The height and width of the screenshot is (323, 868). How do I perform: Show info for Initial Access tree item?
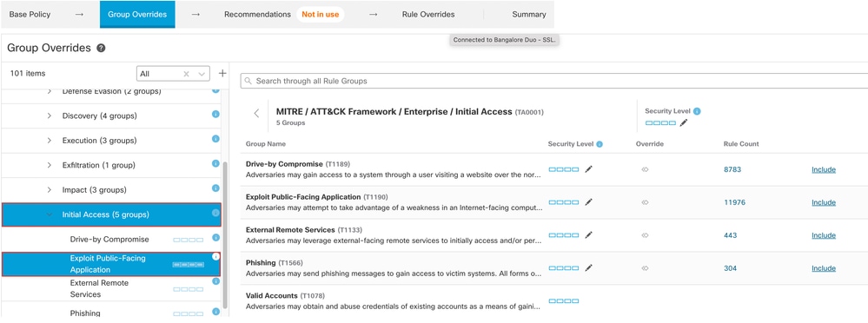point(215,213)
